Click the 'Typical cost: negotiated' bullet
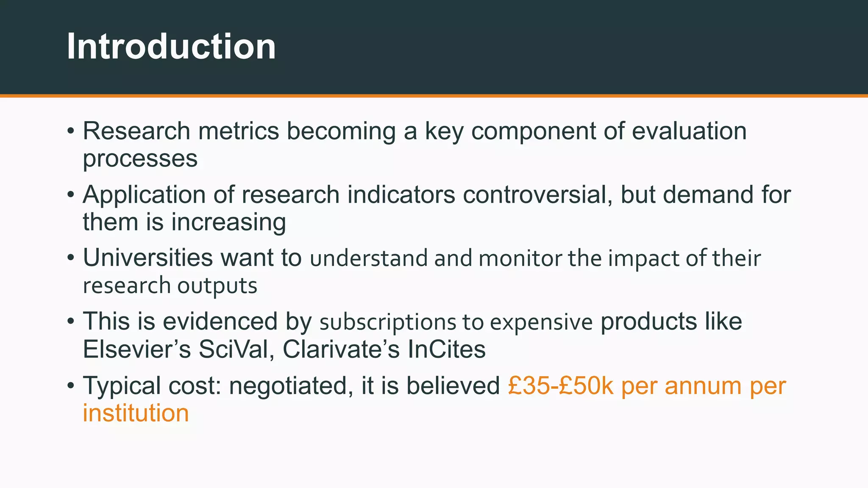This screenshot has height=488, width=868. click(291, 386)
